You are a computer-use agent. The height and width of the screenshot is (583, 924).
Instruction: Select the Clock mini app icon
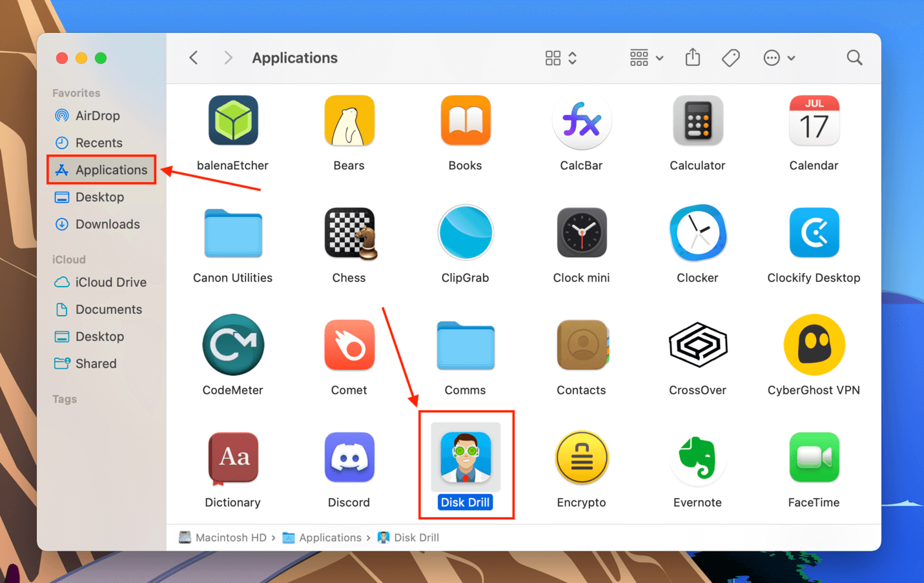582,233
